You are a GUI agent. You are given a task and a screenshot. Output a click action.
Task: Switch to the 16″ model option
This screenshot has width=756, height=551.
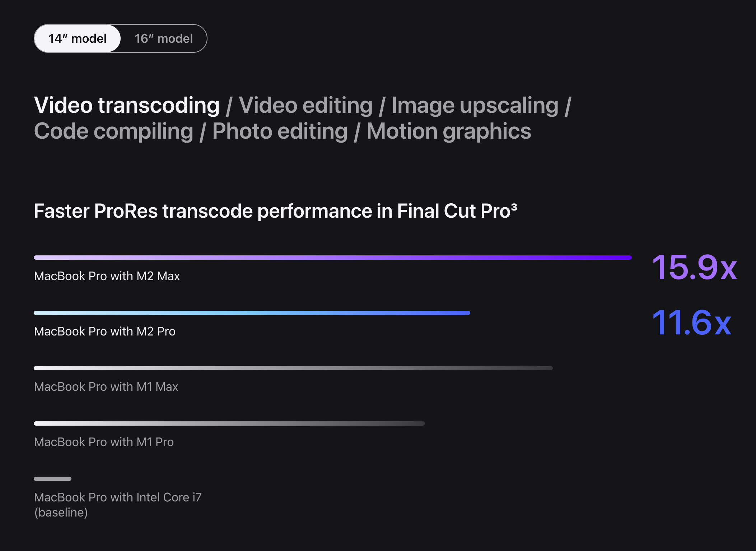point(164,38)
